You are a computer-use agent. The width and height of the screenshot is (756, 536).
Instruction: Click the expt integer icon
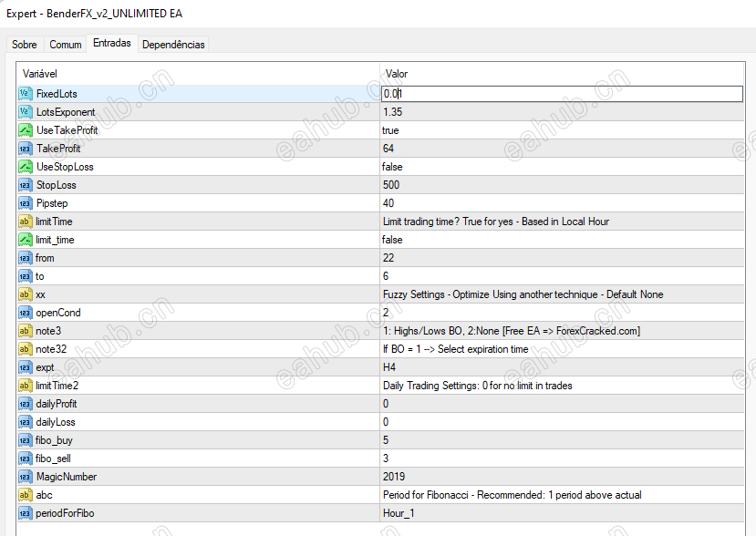pos(25,367)
